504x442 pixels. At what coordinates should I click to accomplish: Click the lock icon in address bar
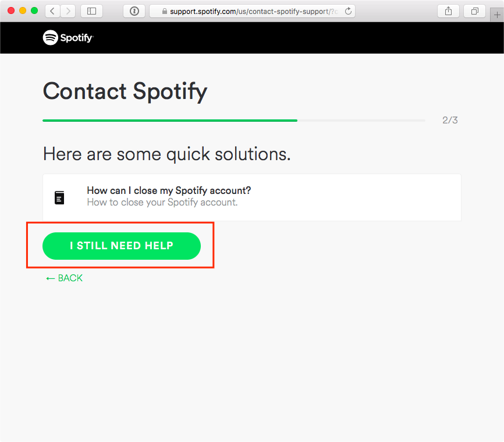pyautogui.click(x=164, y=12)
